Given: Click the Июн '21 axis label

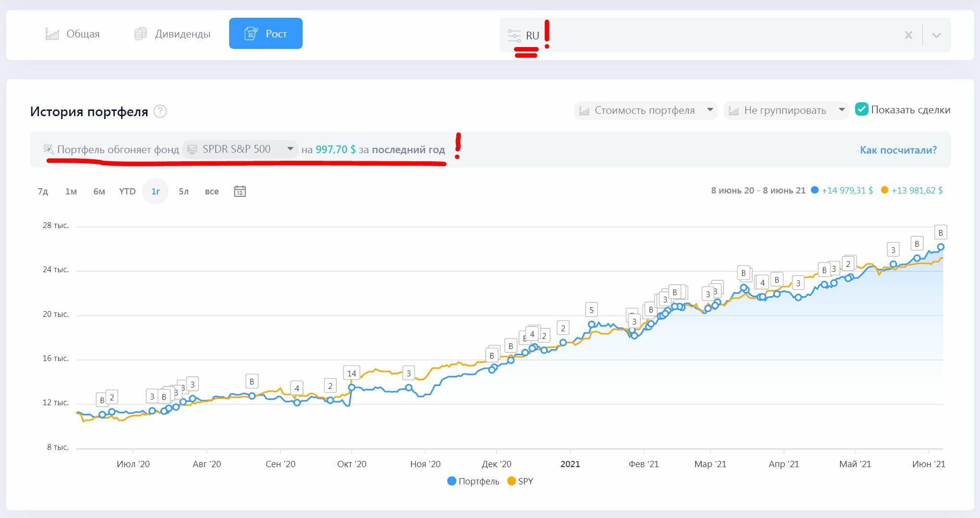Looking at the screenshot, I should point(929,464).
